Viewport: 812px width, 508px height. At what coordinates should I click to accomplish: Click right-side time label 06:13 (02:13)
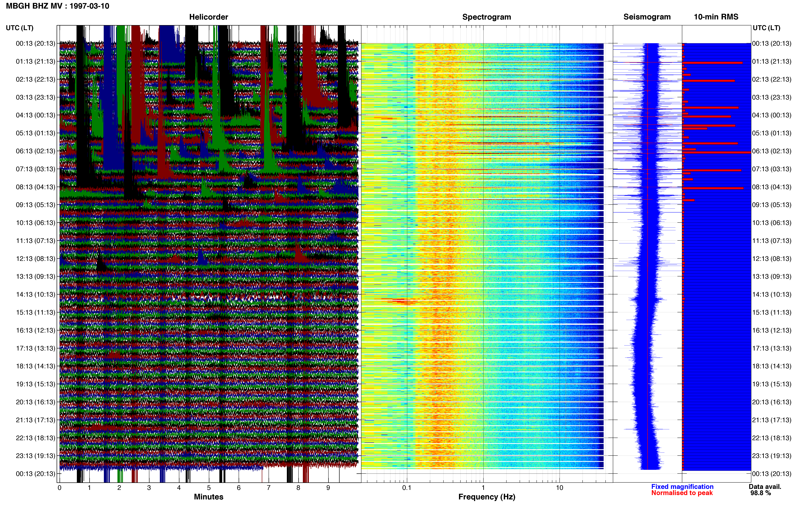pos(772,151)
